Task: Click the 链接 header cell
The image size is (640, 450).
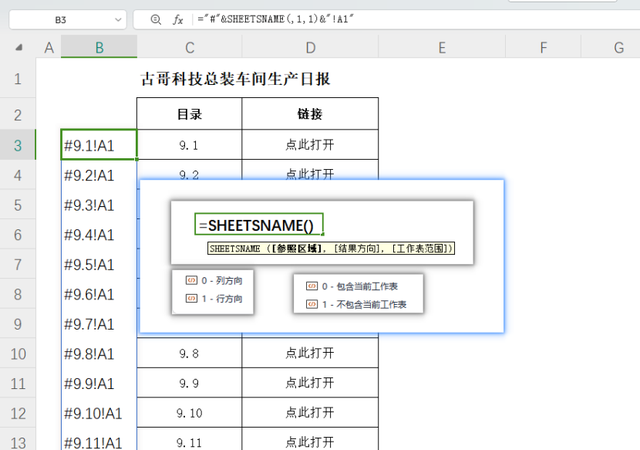Action: tap(310, 114)
